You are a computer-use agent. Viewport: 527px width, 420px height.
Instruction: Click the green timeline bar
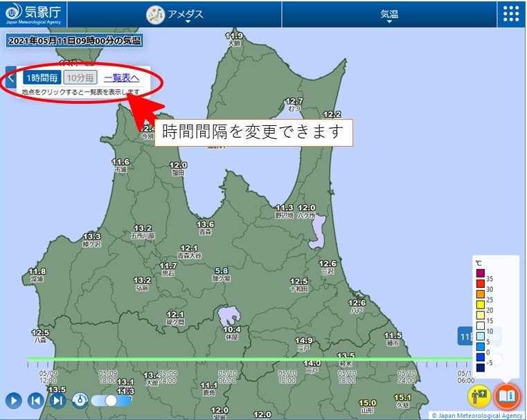250,359
